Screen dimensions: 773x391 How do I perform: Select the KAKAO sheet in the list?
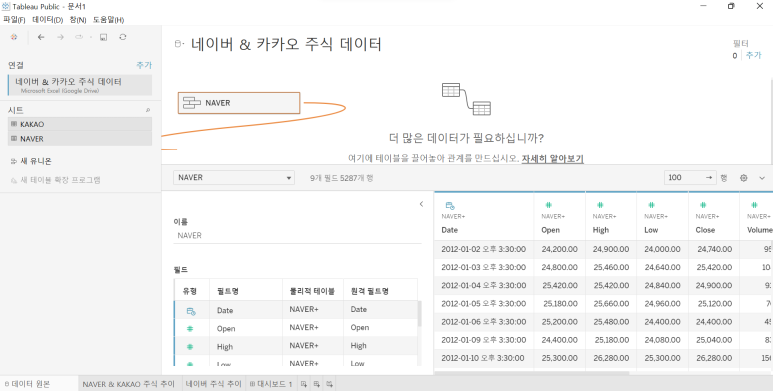(x=80, y=124)
